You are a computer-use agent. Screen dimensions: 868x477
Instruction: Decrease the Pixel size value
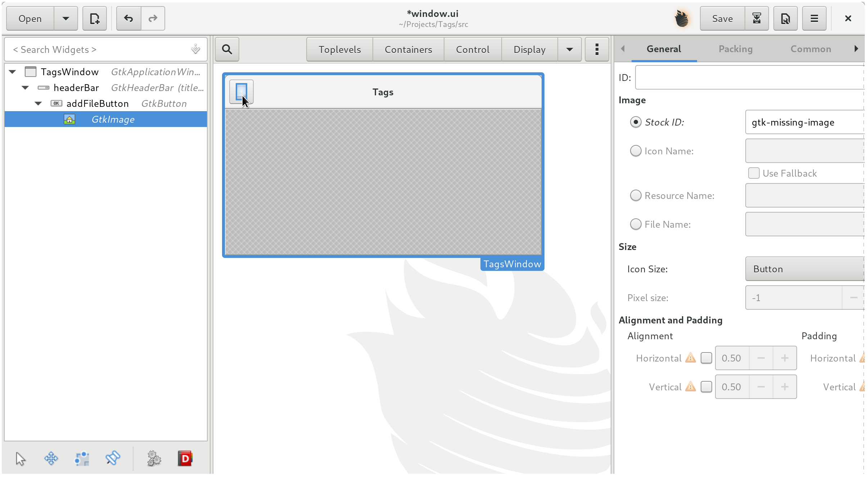tap(853, 297)
